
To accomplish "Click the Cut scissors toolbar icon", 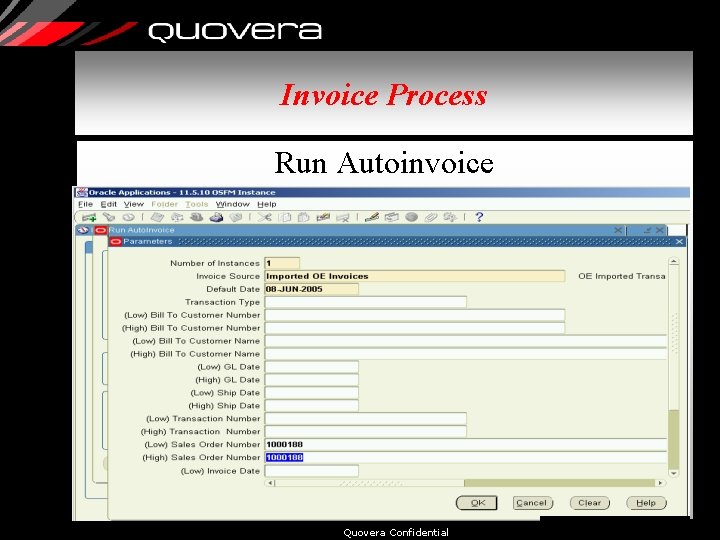I will (264, 217).
